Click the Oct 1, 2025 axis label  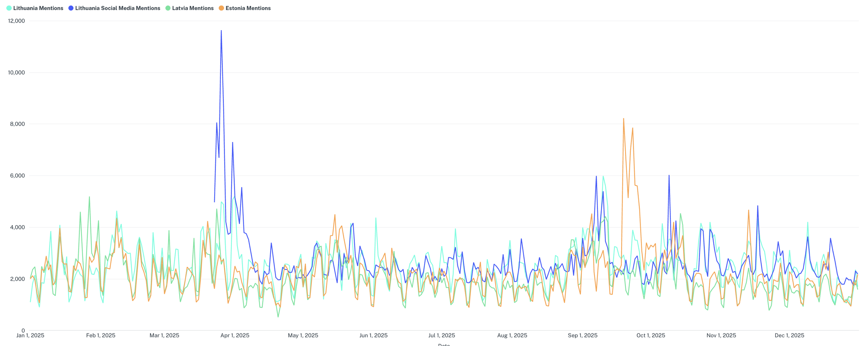pyautogui.click(x=651, y=335)
